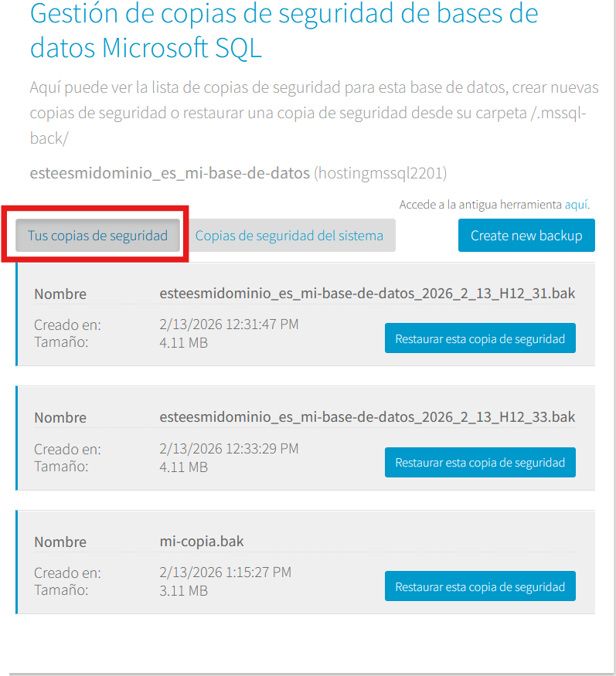This screenshot has width=616, height=676.
Task: Click the 4.11 MB size of H12_31 backup
Action: 183,342
